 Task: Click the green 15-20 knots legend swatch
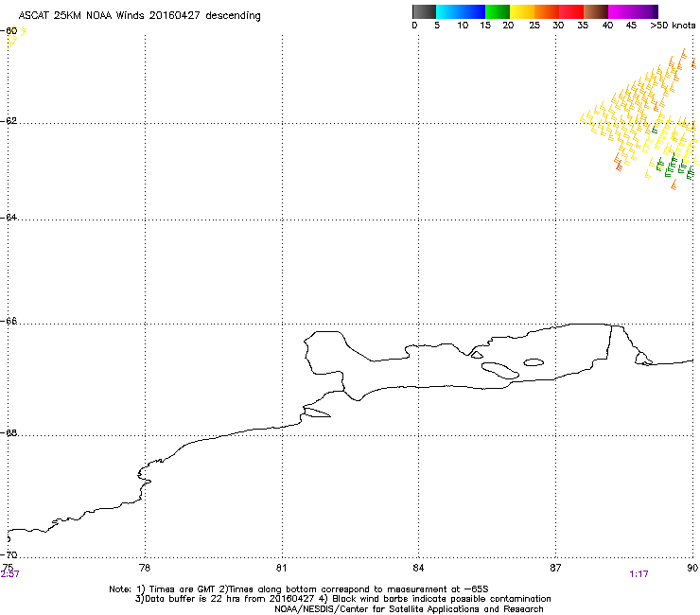coord(498,11)
